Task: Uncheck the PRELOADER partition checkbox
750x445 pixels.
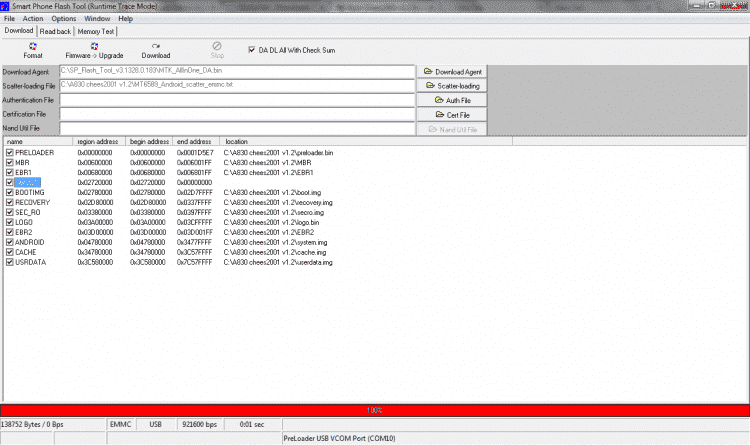Action: click(x=10, y=153)
